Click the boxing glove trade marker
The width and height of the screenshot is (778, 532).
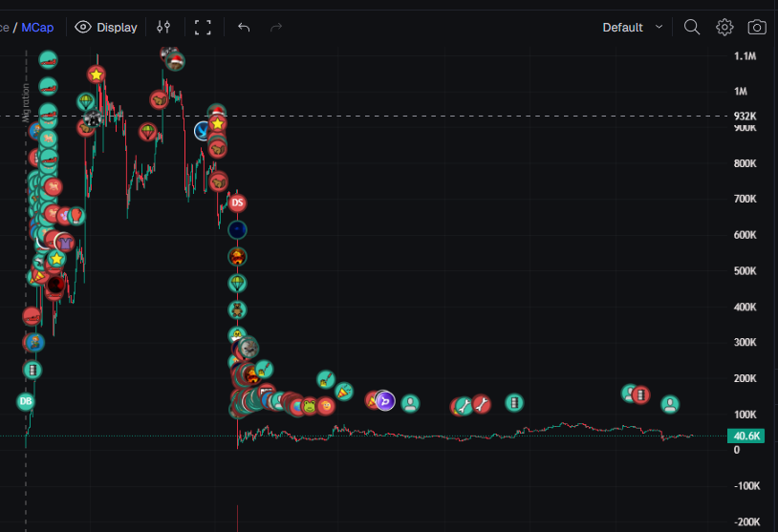click(76, 216)
